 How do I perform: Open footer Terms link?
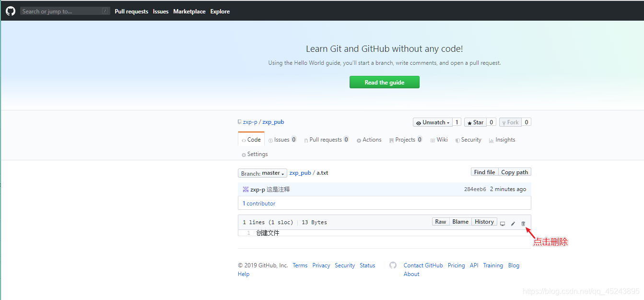[300, 265]
